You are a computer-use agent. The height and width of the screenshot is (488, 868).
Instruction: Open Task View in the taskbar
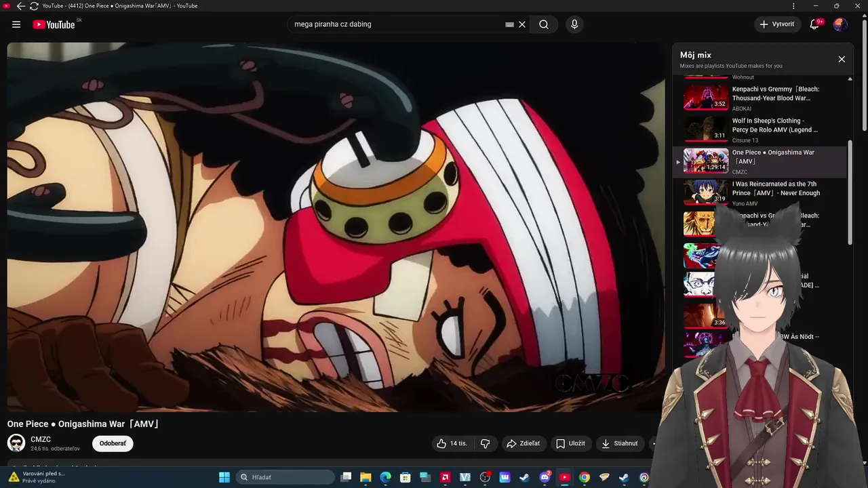(x=346, y=477)
